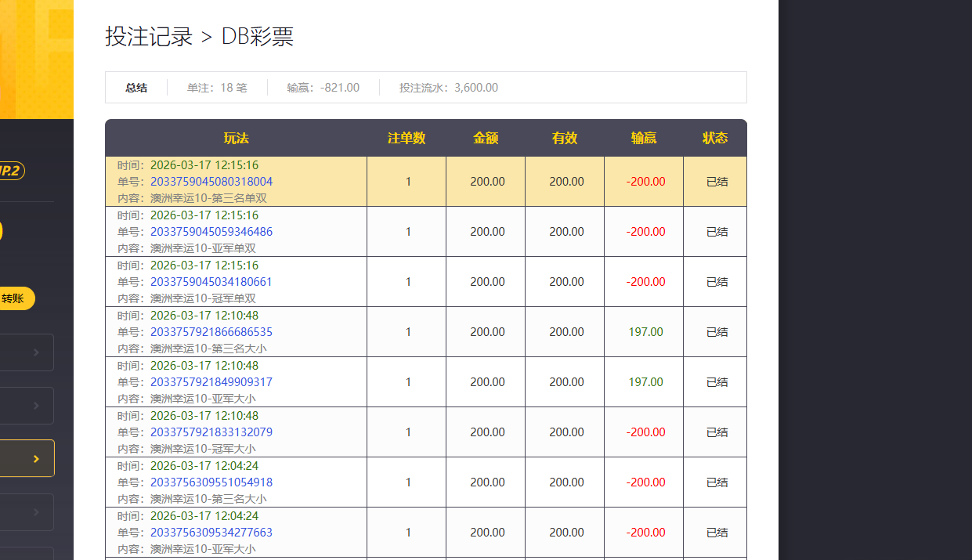Open order number 2033757921833132079
The height and width of the screenshot is (560, 972).
point(211,432)
